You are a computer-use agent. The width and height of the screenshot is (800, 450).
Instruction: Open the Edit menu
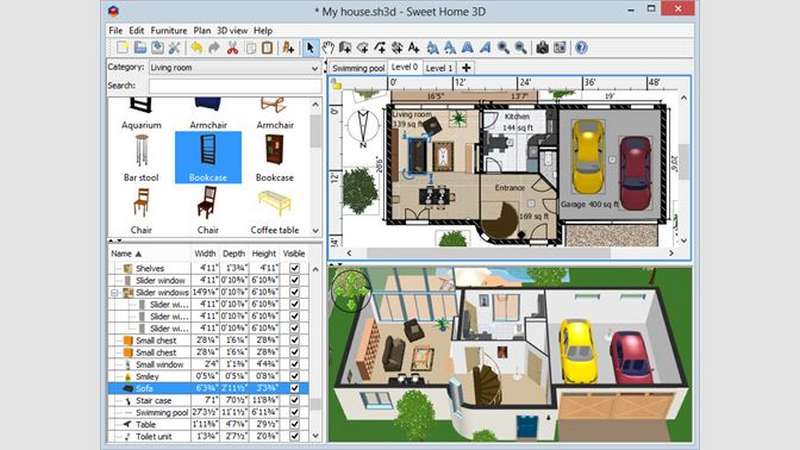tap(136, 30)
